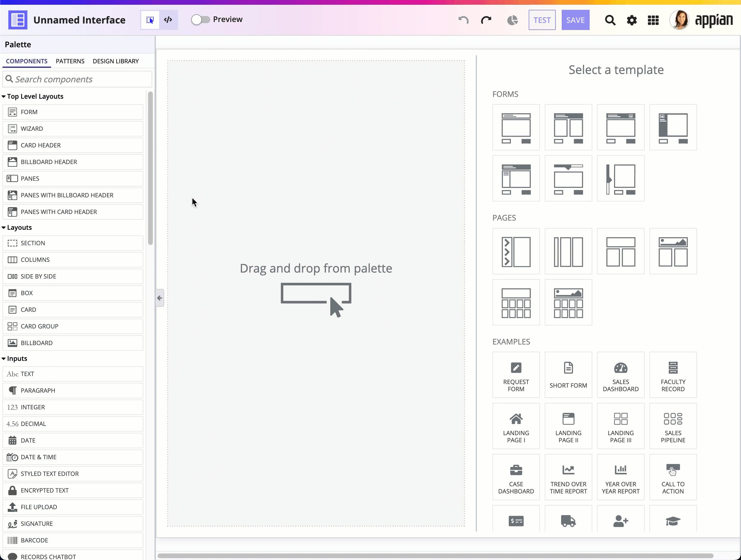741x560 pixels.
Task: Collapse the palette with arrow handle
Action: pyautogui.click(x=159, y=298)
